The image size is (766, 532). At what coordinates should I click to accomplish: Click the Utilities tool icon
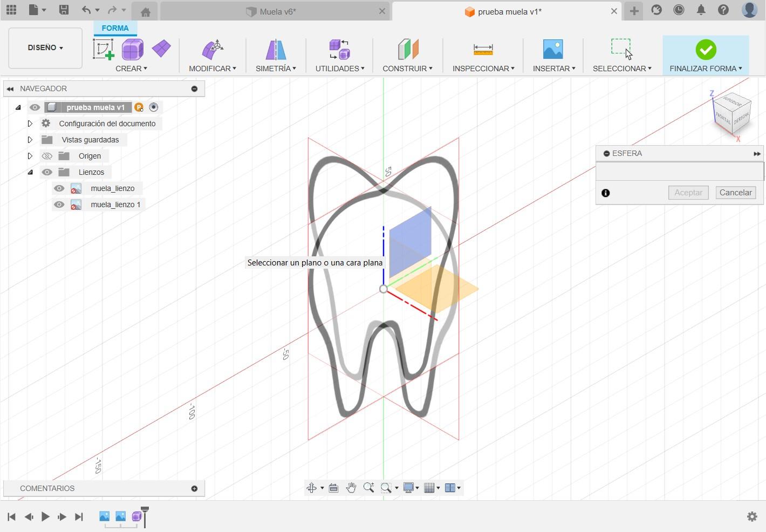pyautogui.click(x=339, y=49)
